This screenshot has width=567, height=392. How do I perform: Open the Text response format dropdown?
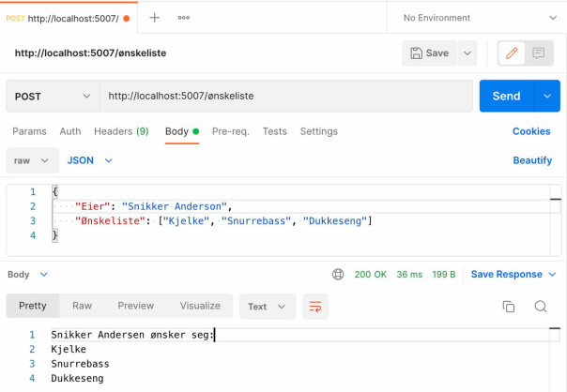click(268, 307)
